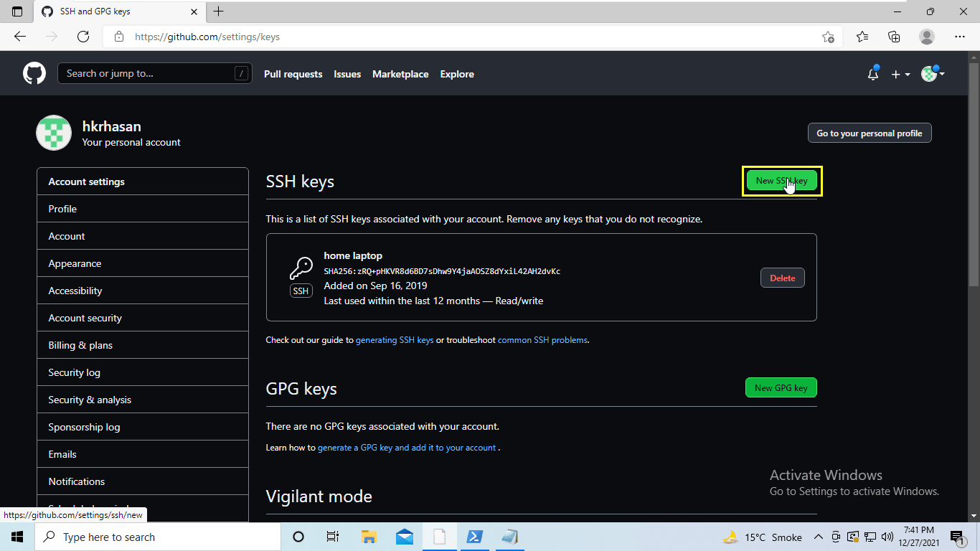Viewport: 980px width, 551px height.
Task: Click the browser address bar URL
Action: point(208,37)
